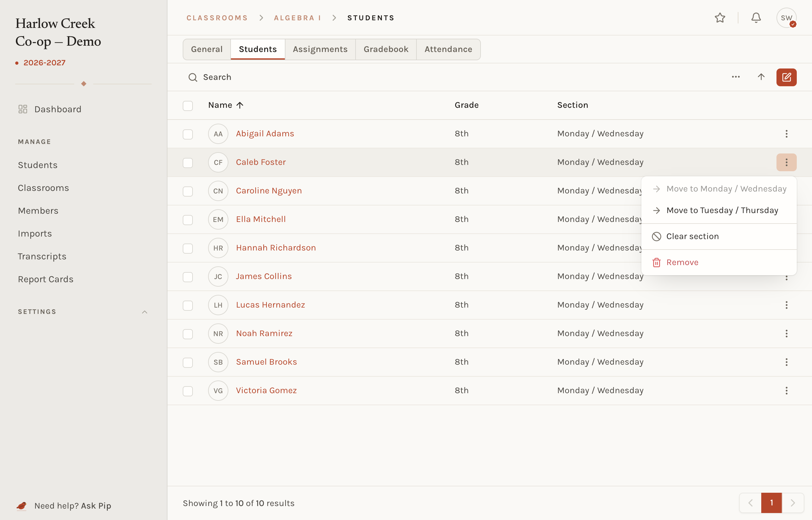812x520 pixels.
Task: Open row actions for Victoria Gomez
Action: click(x=786, y=391)
